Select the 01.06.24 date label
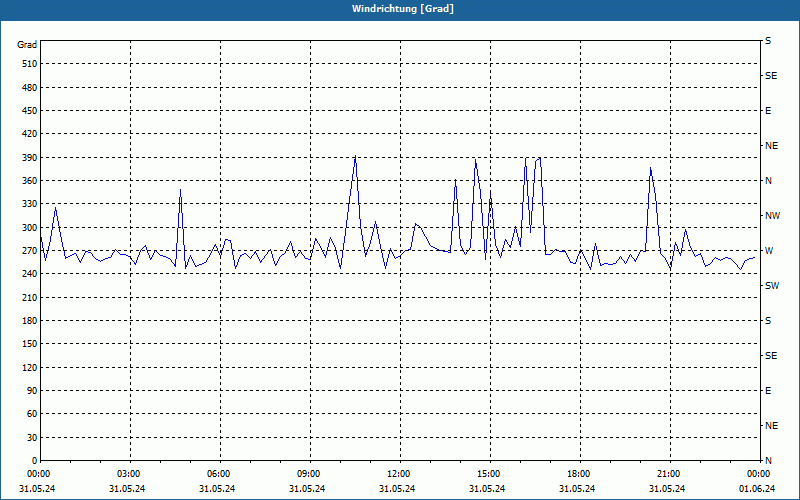This screenshot has height=500, width=800. (757, 489)
